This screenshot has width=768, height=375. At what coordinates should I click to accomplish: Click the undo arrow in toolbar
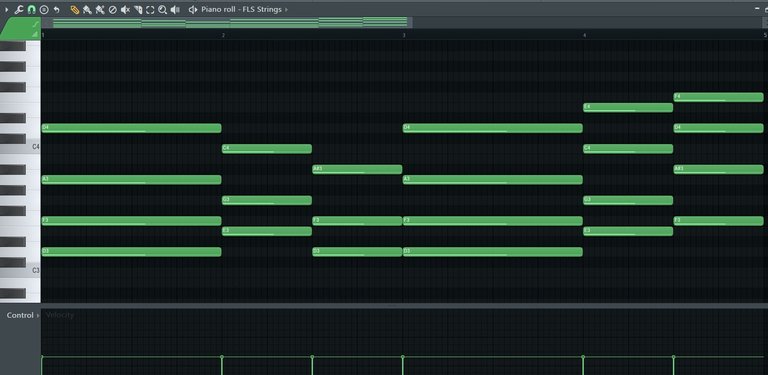pos(56,9)
